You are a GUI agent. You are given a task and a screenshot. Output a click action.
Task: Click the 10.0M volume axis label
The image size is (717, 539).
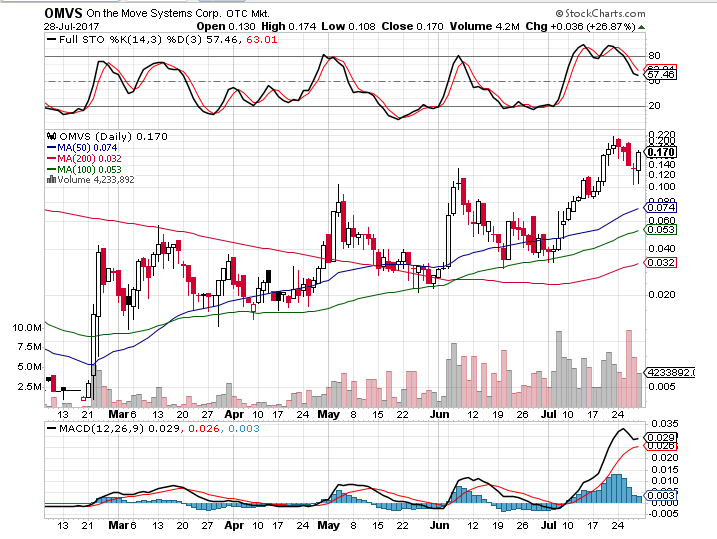point(27,328)
